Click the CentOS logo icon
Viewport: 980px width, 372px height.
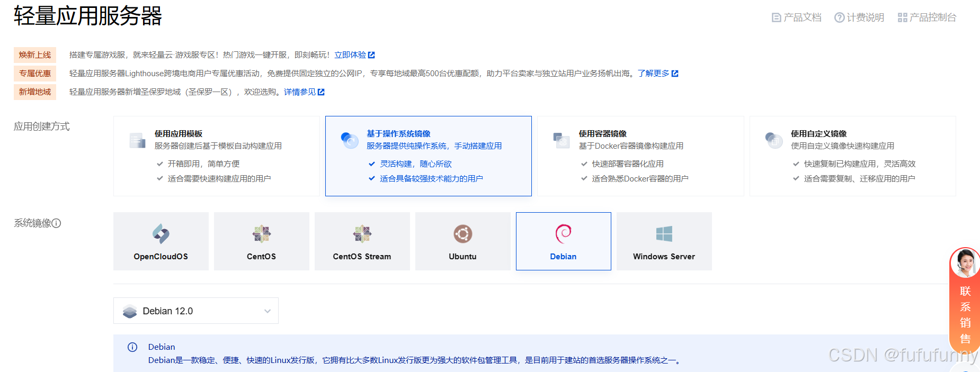262,233
